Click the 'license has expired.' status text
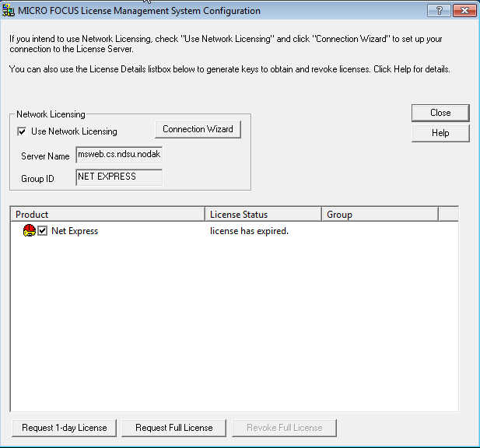Viewport: 480px width, 448px height. click(x=249, y=231)
